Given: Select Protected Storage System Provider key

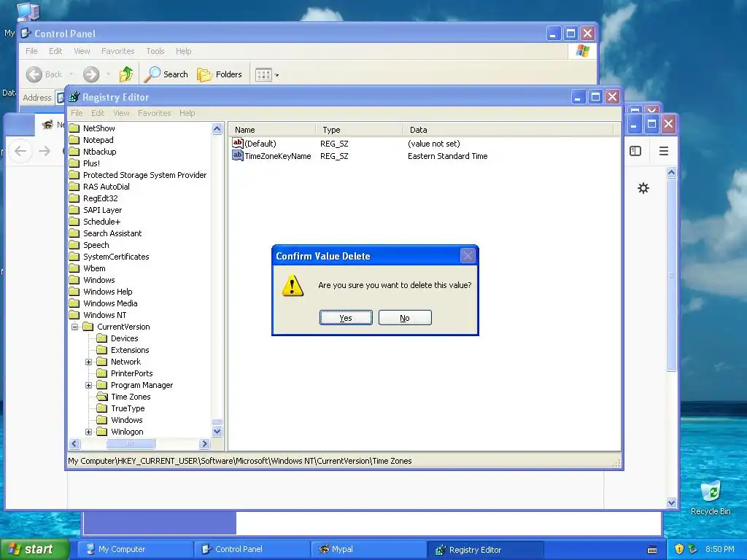Looking at the screenshot, I should tap(145, 175).
